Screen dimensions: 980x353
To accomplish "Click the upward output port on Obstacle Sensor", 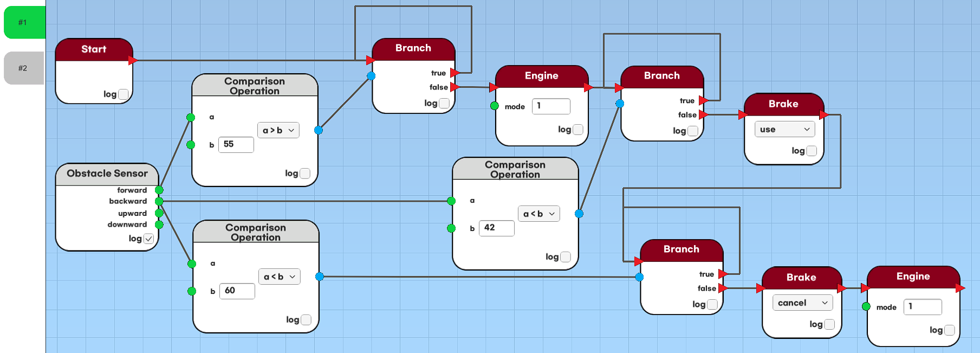I will pos(159,213).
